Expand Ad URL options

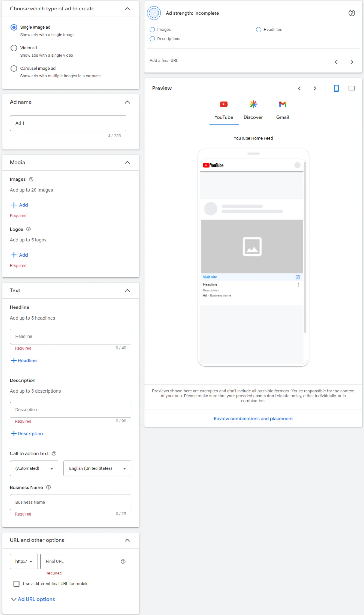(33, 599)
